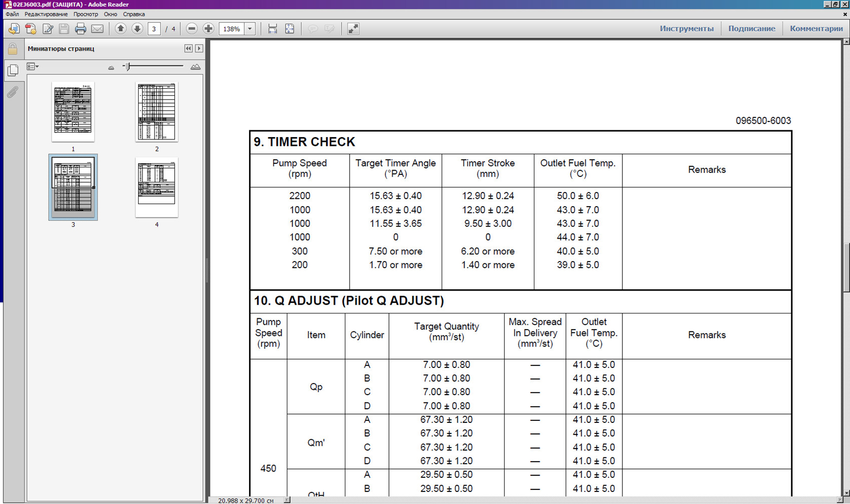Go to next page using down arrow
Image resolution: width=850 pixels, height=504 pixels.
coord(137,29)
